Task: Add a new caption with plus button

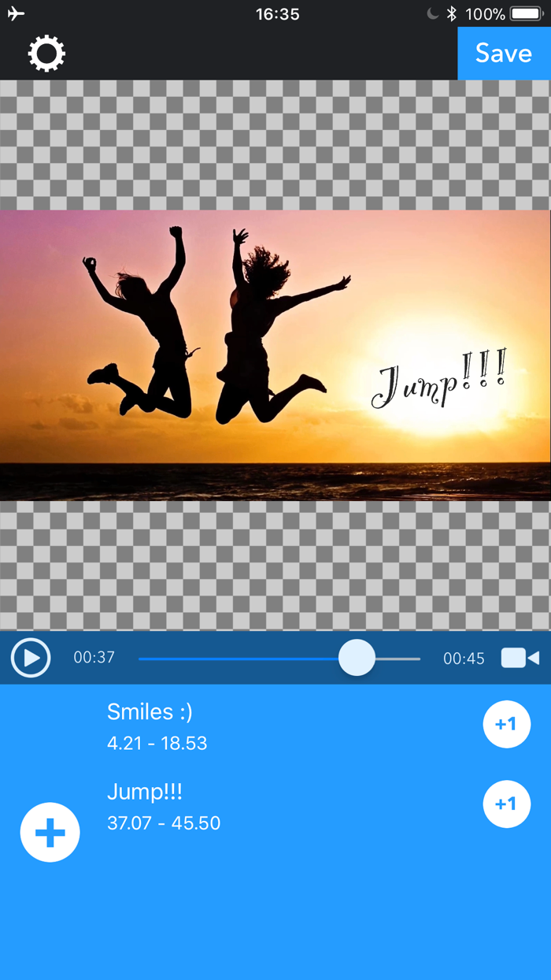Action: tap(50, 832)
